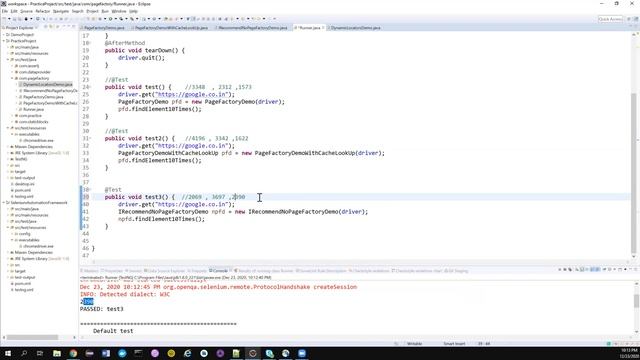Open File Explorer from taskbar

point(57,353)
